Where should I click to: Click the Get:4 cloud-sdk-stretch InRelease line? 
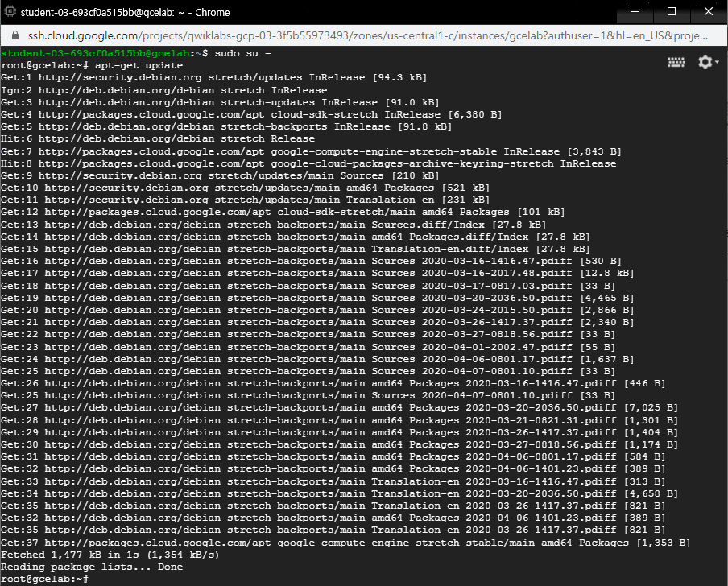coord(251,114)
